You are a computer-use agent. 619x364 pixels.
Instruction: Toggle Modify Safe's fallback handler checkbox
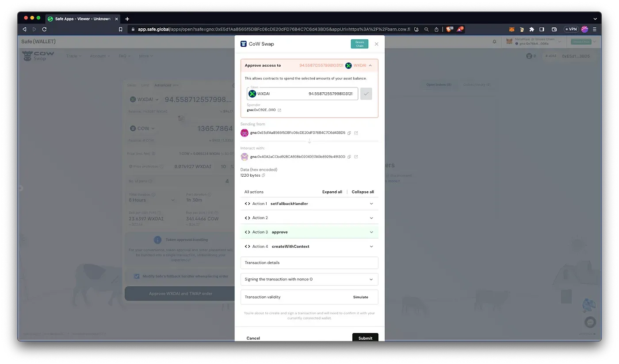point(137,276)
